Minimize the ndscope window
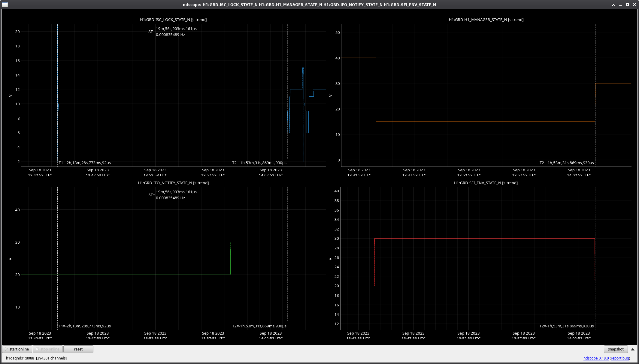The width and height of the screenshot is (639, 364). click(x=620, y=5)
